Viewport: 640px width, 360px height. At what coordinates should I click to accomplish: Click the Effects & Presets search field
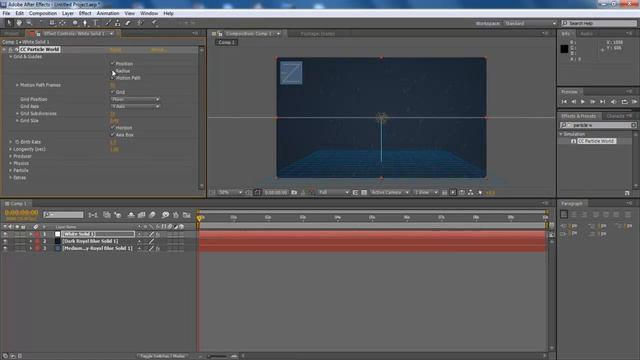598,125
